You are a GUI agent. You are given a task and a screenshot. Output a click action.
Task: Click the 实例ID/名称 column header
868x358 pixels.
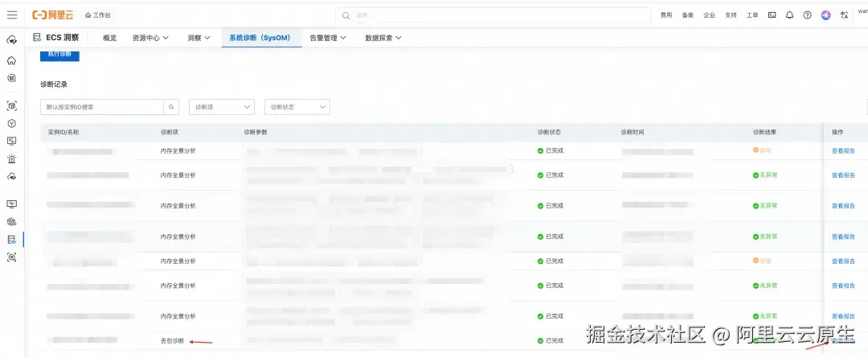tap(63, 132)
